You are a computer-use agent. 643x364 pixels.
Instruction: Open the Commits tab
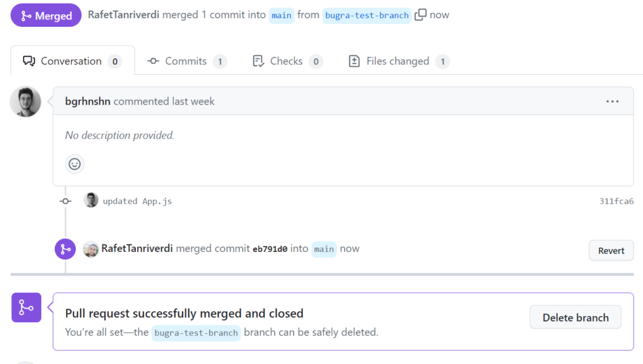(187, 61)
